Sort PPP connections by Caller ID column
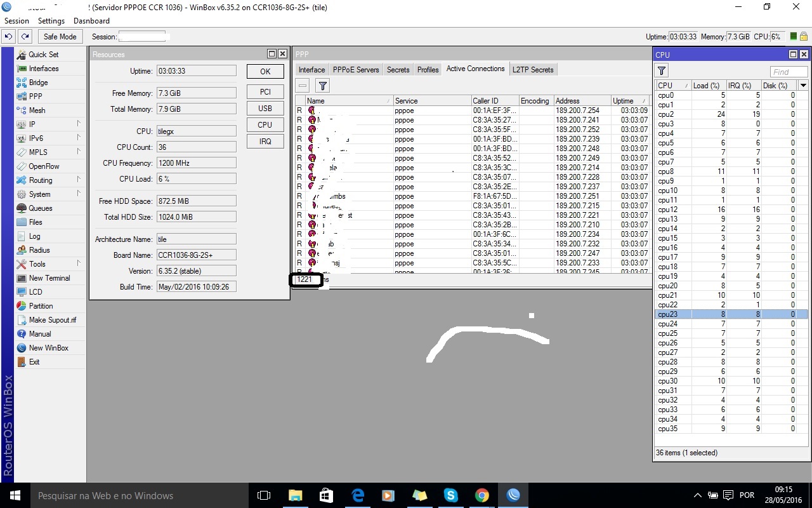 494,101
